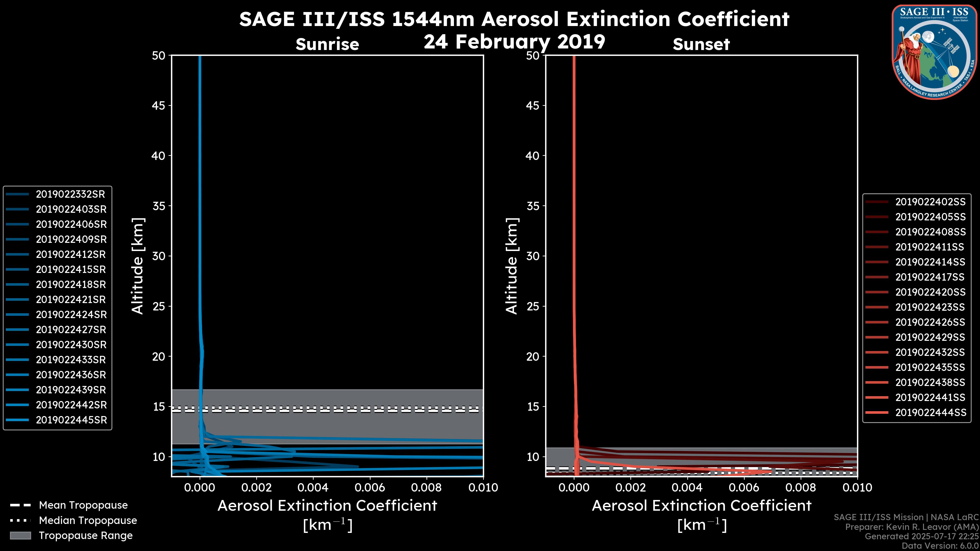Click the main chart title text
The image size is (980, 551).
pyautogui.click(x=514, y=19)
